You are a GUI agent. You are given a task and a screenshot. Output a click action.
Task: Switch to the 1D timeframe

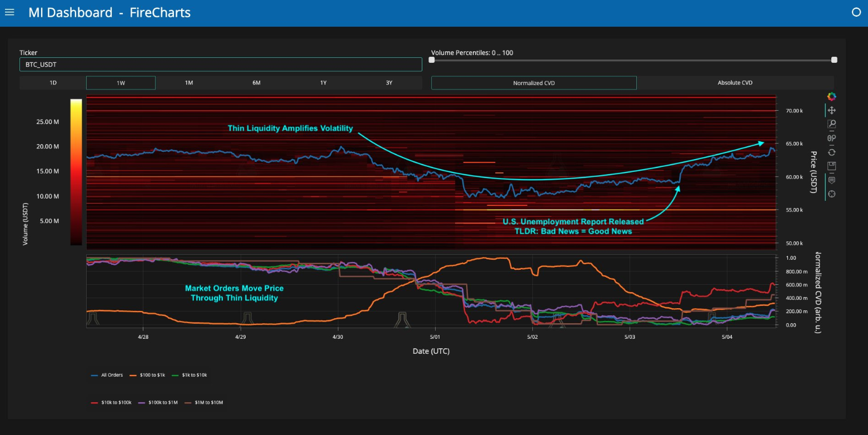(x=53, y=83)
